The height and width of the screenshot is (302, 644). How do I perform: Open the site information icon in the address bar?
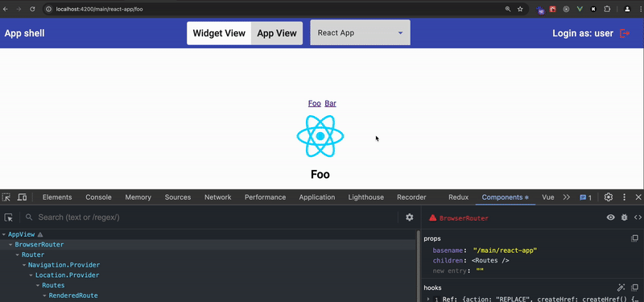coord(49,9)
